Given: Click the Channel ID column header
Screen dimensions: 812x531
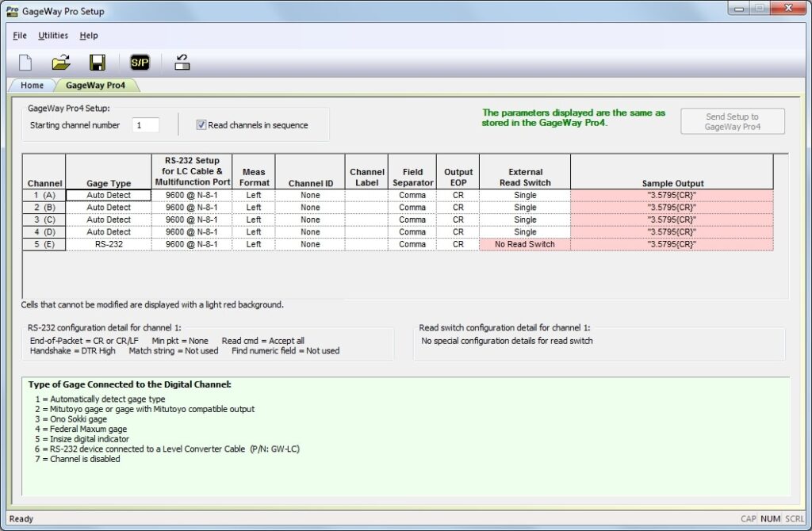Looking at the screenshot, I should 310,172.
